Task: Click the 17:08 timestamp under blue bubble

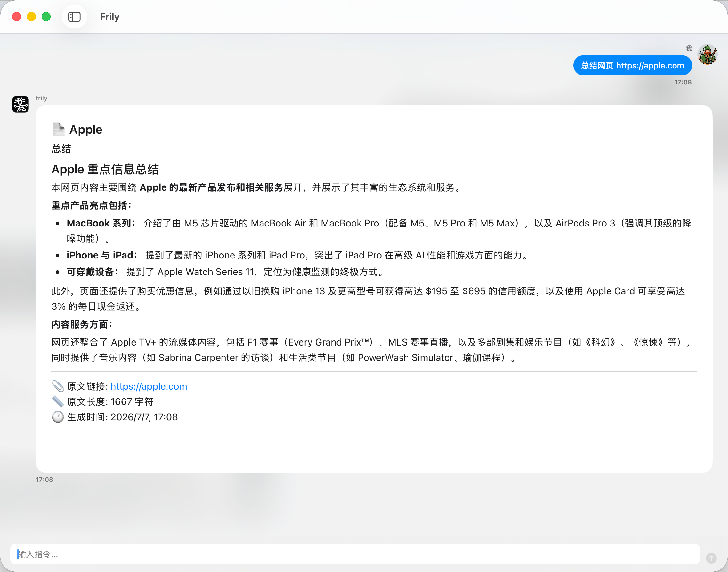Action: coord(683,82)
